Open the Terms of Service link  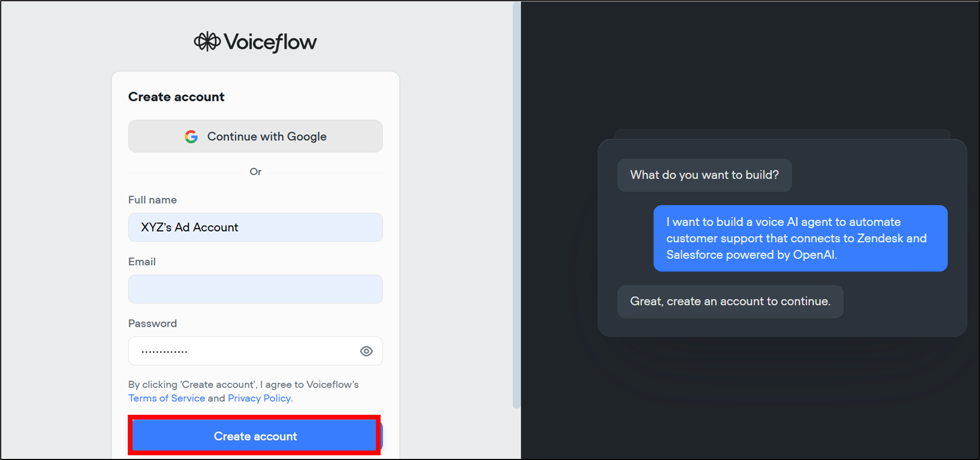point(167,398)
